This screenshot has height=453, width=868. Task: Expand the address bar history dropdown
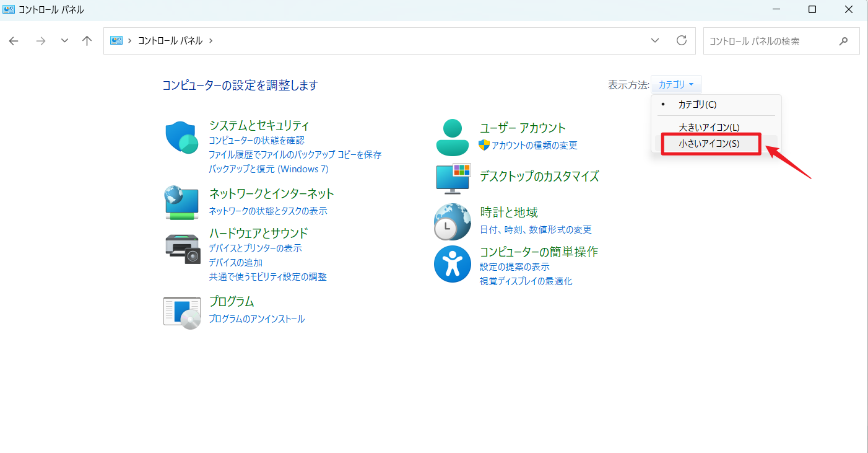point(655,40)
